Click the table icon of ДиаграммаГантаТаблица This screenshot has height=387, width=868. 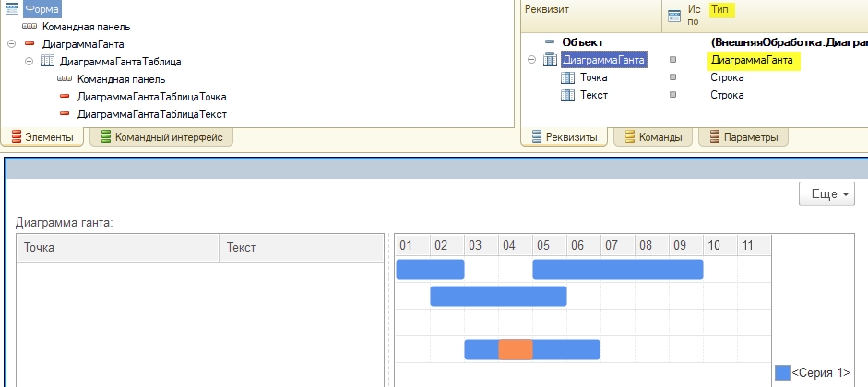tap(47, 62)
